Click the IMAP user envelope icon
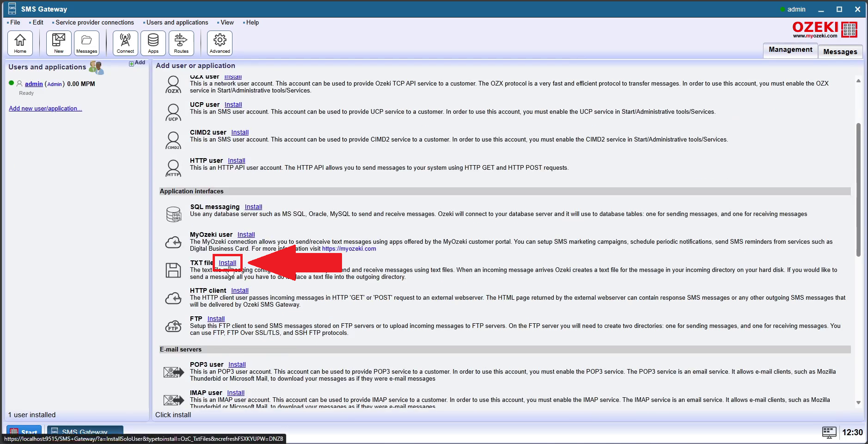This screenshot has height=444, width=868. pyautogui.click(x=174, y=400)
